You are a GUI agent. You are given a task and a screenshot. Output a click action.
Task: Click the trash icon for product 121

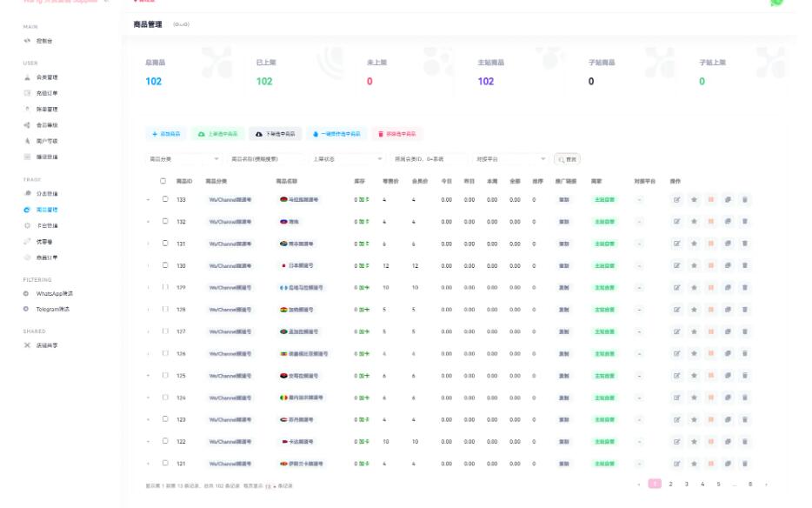[x=745, y=464]
